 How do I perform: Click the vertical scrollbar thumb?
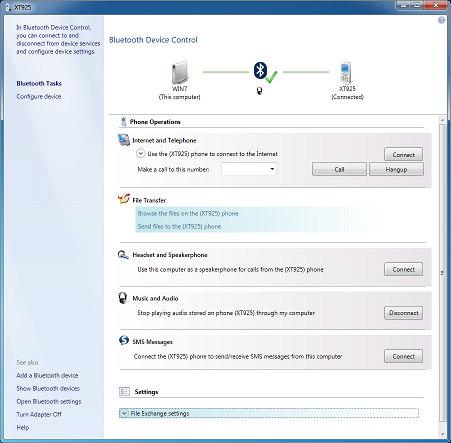coord(442,272)
